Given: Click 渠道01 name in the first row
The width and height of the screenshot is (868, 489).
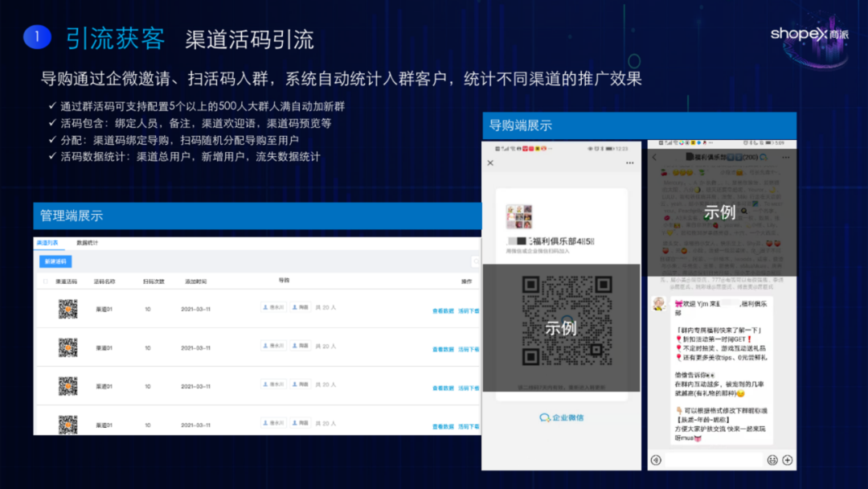Looking at the screenshot, I should point(104,309).
